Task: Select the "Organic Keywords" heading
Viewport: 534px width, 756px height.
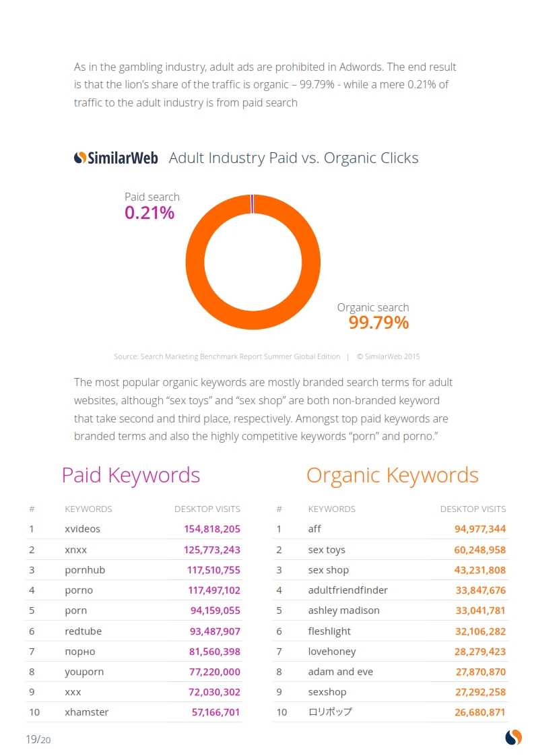Action: point(392,475)
